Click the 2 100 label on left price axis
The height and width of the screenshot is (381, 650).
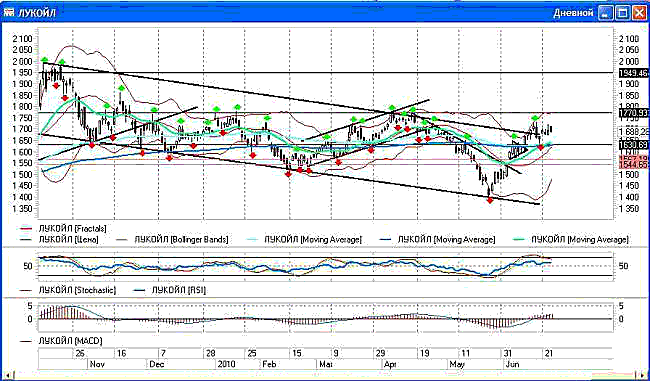(22, 39)
